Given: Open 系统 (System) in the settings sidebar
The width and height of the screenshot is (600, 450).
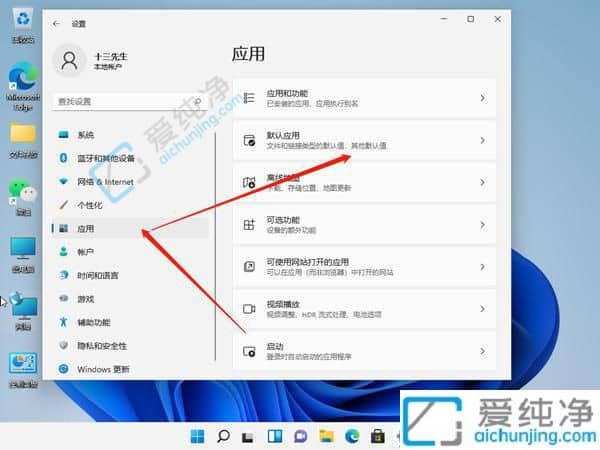Looking at the screenshot, I should coord(130,135).
